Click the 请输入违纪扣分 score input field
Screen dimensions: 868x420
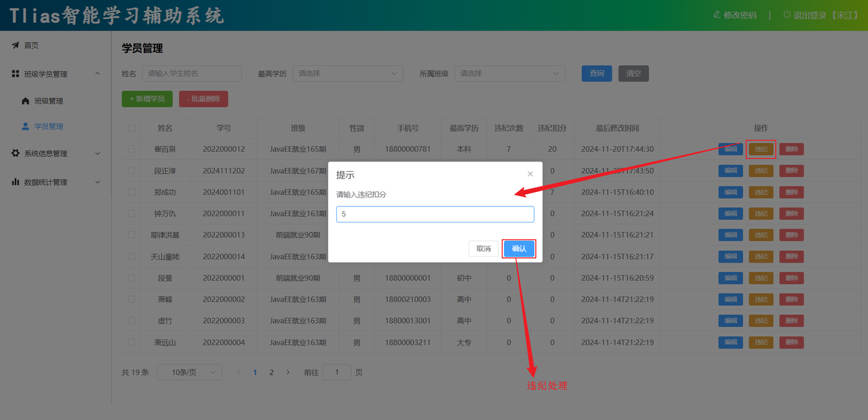435,214
